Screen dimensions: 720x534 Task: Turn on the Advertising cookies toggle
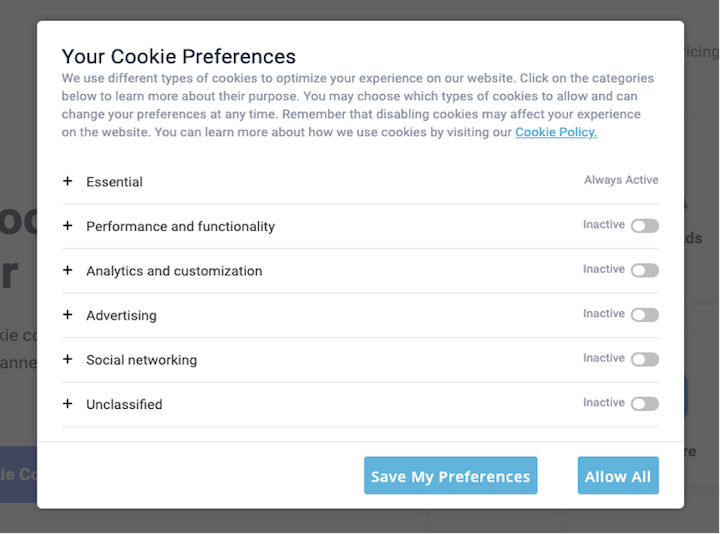tap(645, 315)
